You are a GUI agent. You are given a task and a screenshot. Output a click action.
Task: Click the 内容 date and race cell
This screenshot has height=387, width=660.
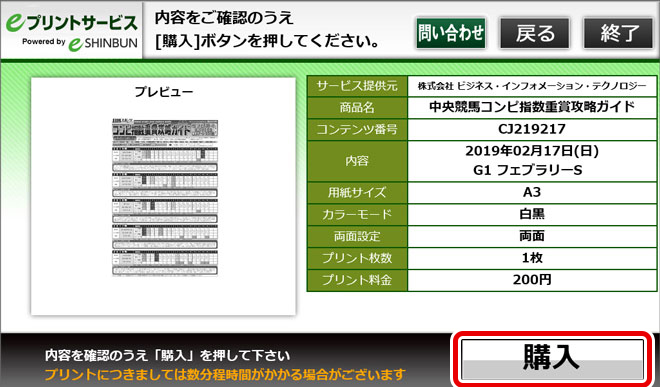532,161
